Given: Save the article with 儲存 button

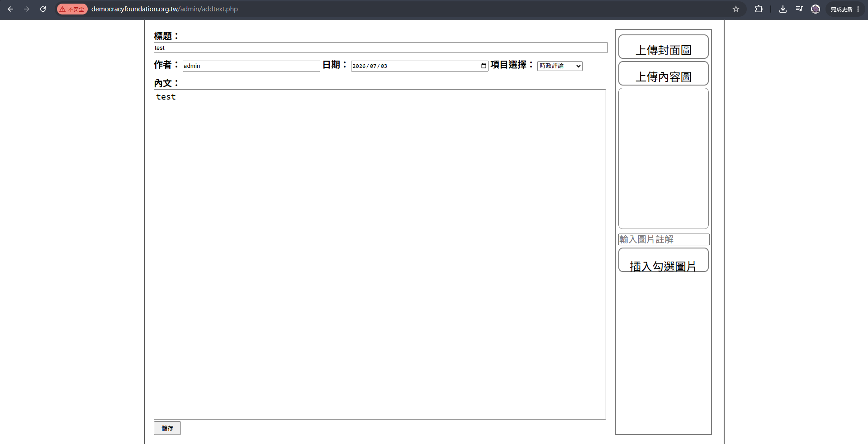Looking at the screenshot, I should (x=167, y=428).
